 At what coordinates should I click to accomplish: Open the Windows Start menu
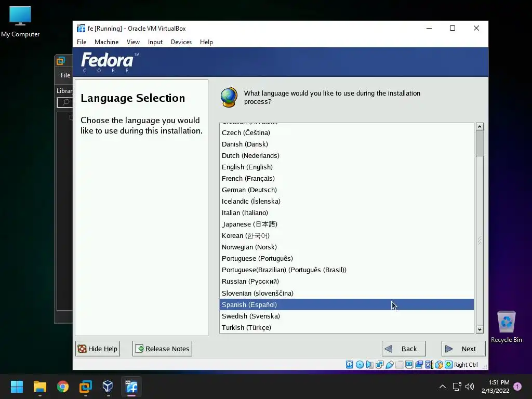[x=17, y=387]
